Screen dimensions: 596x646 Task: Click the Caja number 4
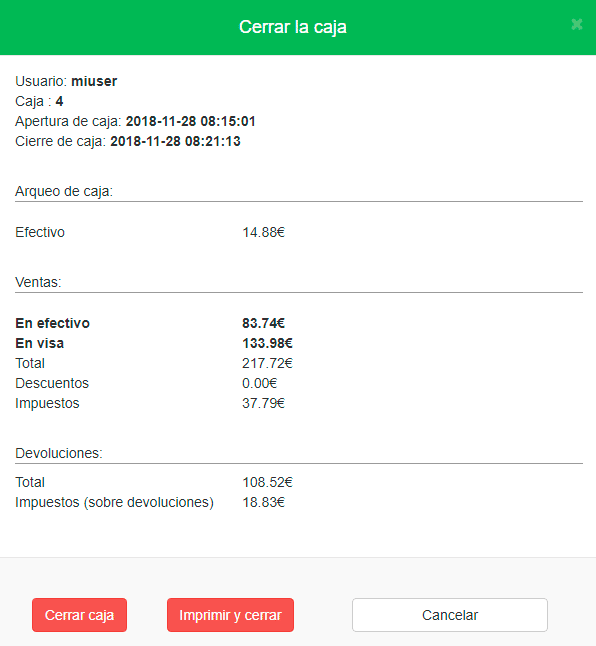click(x=59, y=101)
